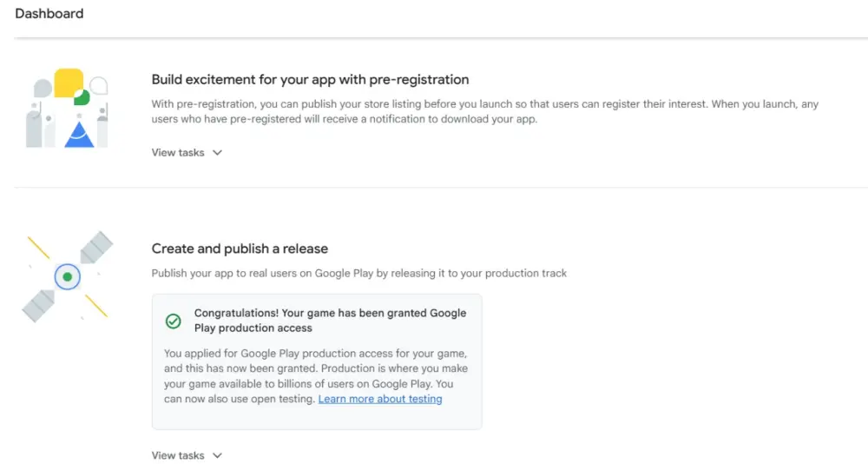This screenshot has width=868, height=464.
Task: Click the "Publish your app to real users" description
Action: coord(358,273)
